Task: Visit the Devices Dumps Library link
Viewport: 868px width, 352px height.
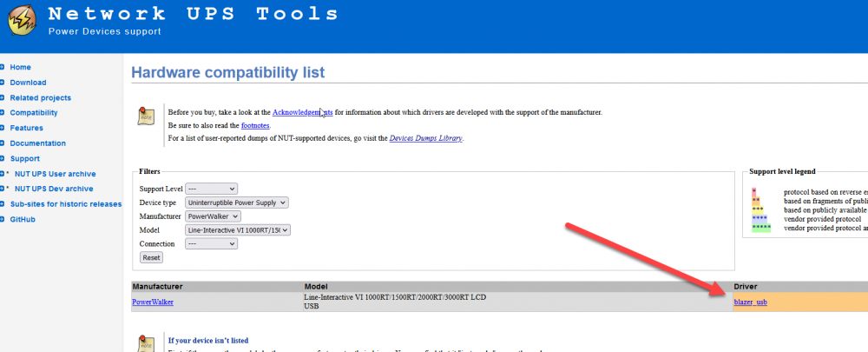Action: [x=425, y=138]
